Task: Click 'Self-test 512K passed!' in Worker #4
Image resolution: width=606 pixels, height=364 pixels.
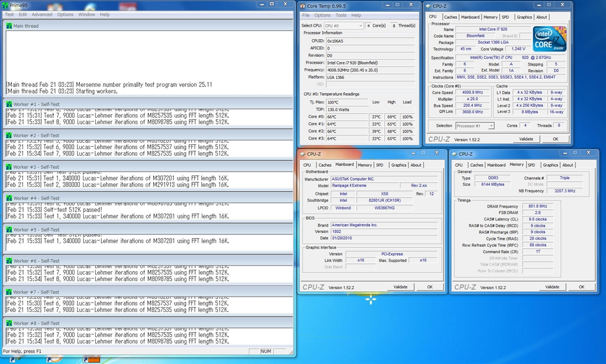Action: [73, 210]
